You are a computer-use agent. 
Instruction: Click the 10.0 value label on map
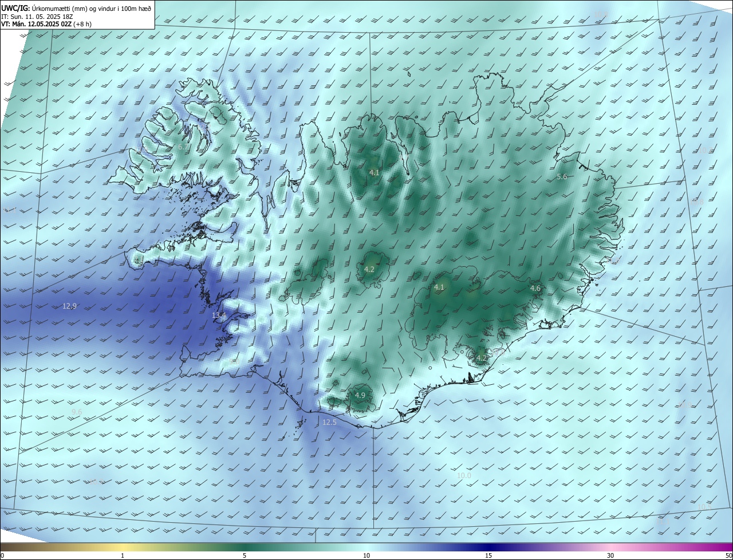coord(464,475)
